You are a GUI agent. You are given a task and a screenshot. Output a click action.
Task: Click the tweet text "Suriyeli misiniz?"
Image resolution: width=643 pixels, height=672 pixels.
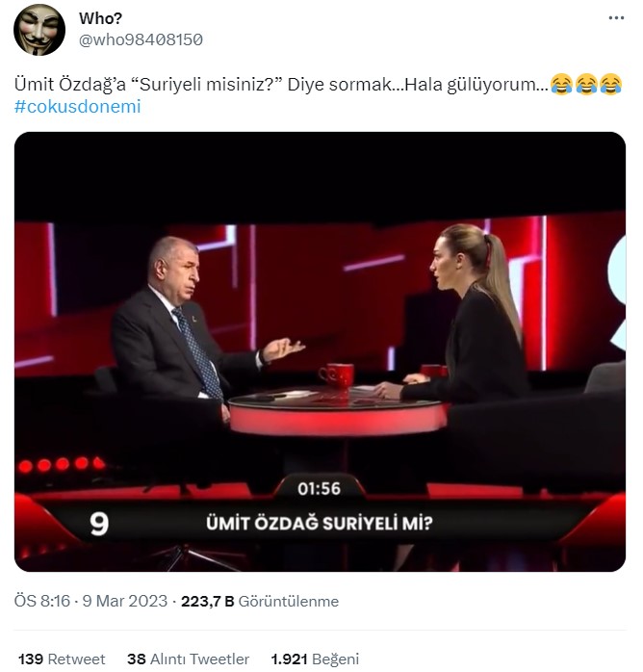(x=207, y=85)
